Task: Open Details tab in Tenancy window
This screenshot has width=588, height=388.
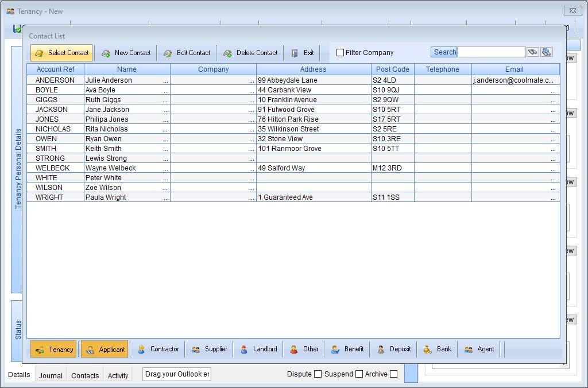Action: 19,374
